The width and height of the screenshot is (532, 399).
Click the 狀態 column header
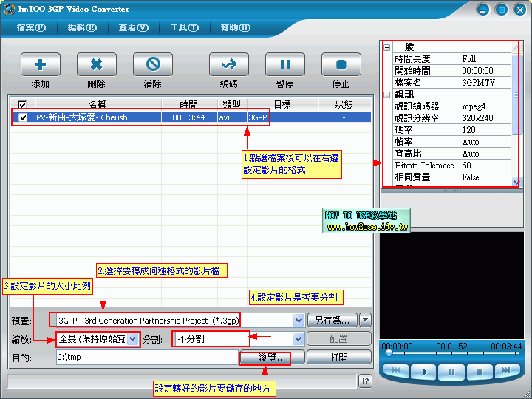344,104
